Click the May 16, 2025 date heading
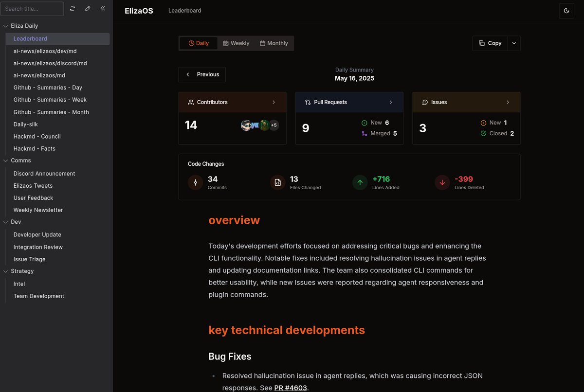 [x=354, y=78]
